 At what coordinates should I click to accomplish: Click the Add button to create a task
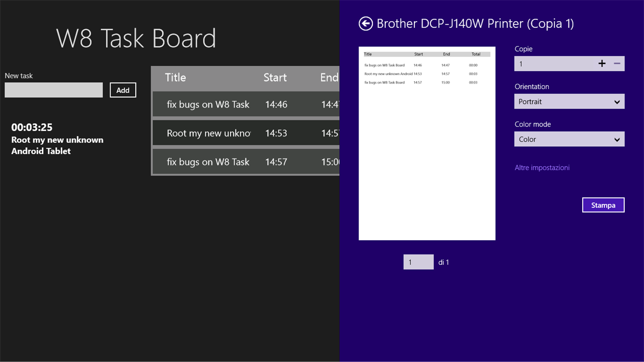pyautogui.click(x=122, y=90)
